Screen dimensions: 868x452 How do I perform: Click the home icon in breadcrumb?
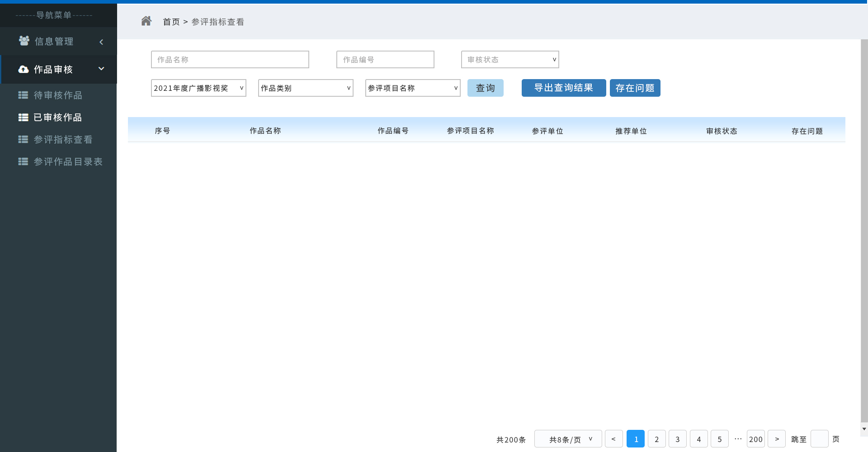[146, 21]
